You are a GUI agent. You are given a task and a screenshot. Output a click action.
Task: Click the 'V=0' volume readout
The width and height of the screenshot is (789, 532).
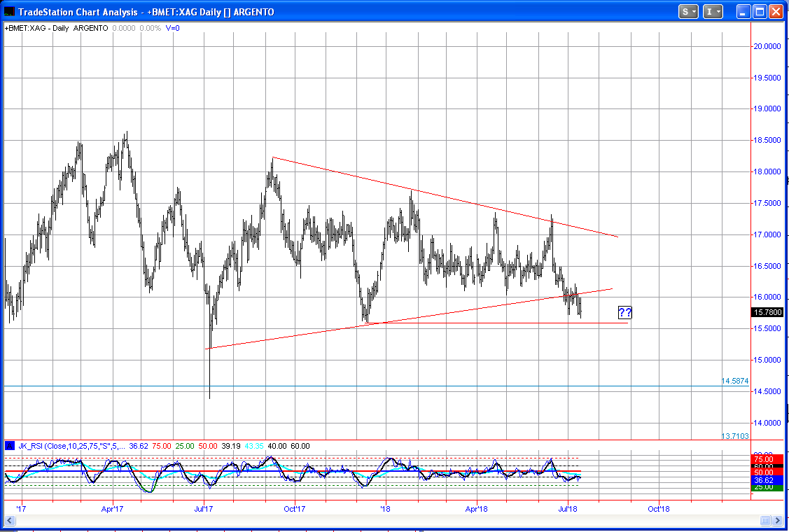tap(172, 28)
